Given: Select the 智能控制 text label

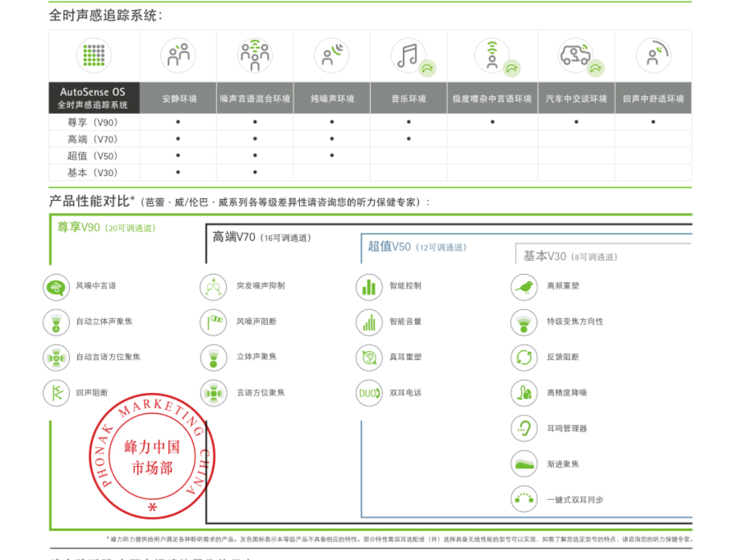Looking at the screenshot, I should 405,285.
